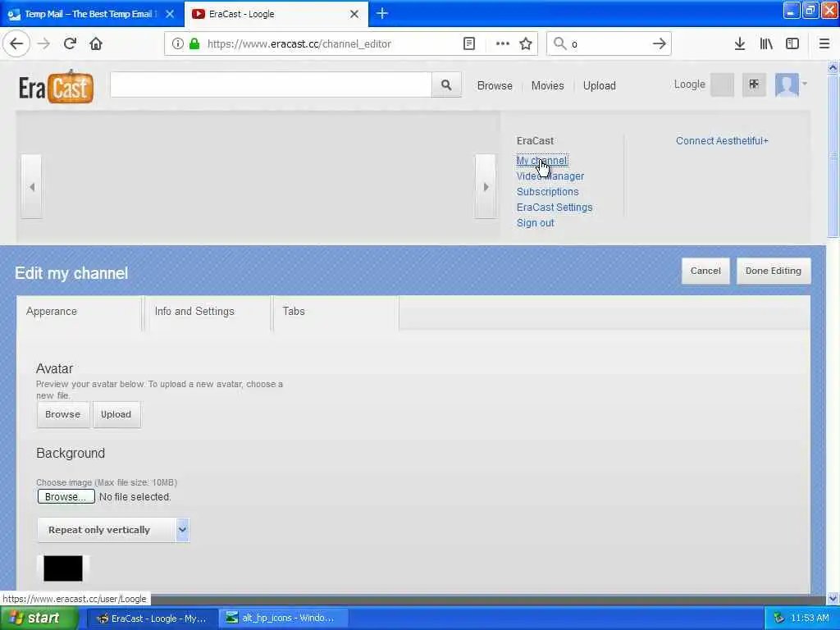The height and width of the screenshot is (630, 840).
Task: Click the green padlock security icon
Action: (194, 44)
